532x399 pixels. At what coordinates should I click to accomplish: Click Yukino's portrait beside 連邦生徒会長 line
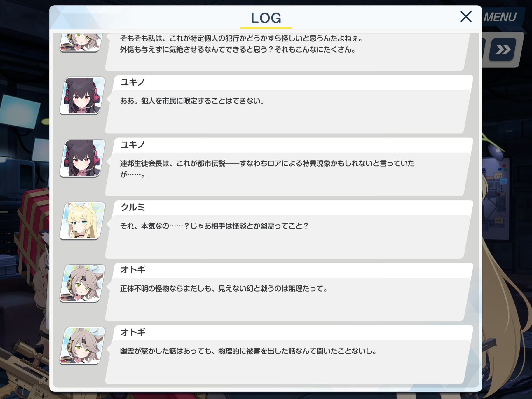pyautogui.click(x=82, y=158)
